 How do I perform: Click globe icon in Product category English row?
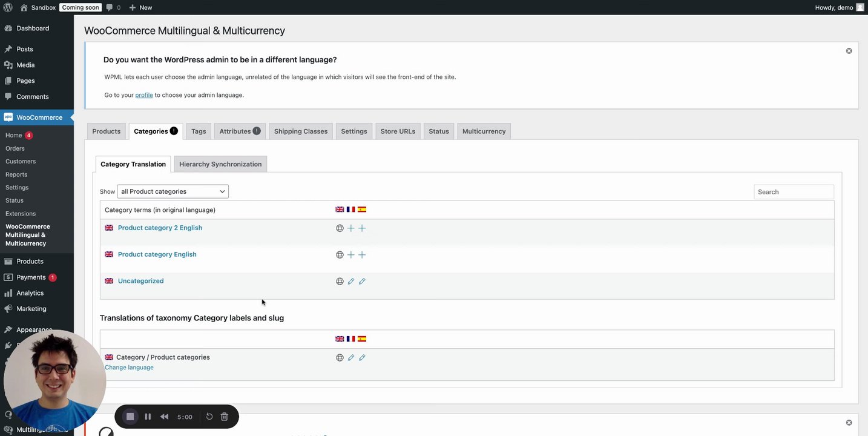(340, 255)
